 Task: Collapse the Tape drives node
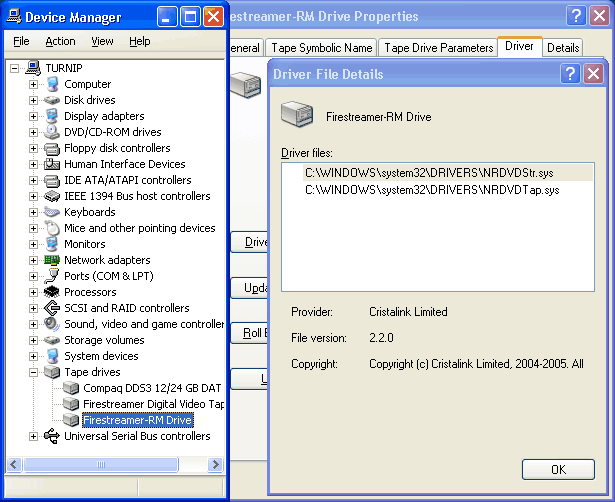(x=33, y=373)
